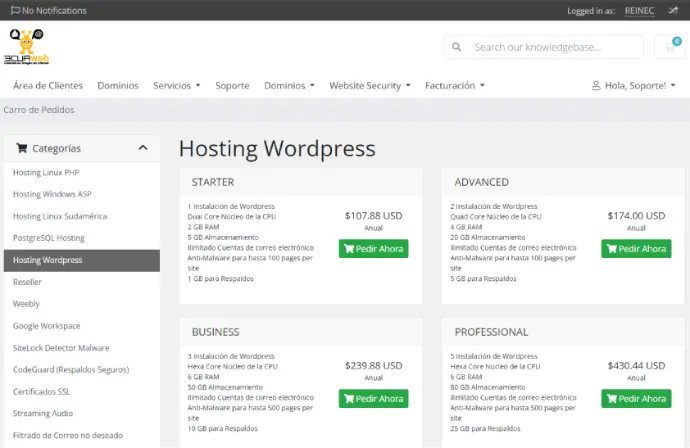This screenshot has height=448, width=690.
Task: Open the Certificados SSL category
Action: tap(41, 391)
